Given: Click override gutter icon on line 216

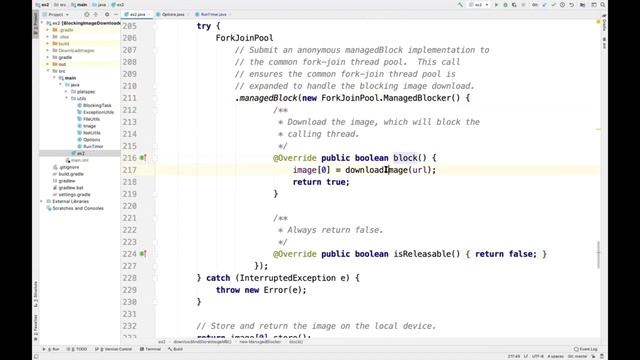Looking at the screenshot, I should [x=143, y=158].
